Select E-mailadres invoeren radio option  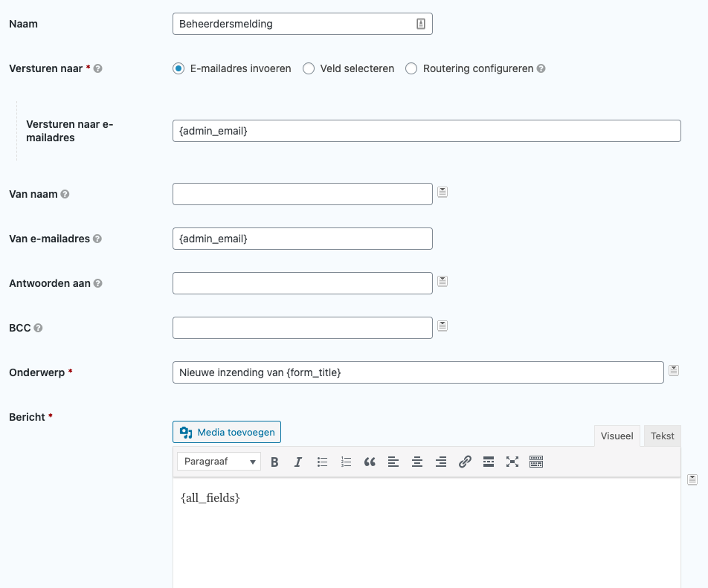178,68
